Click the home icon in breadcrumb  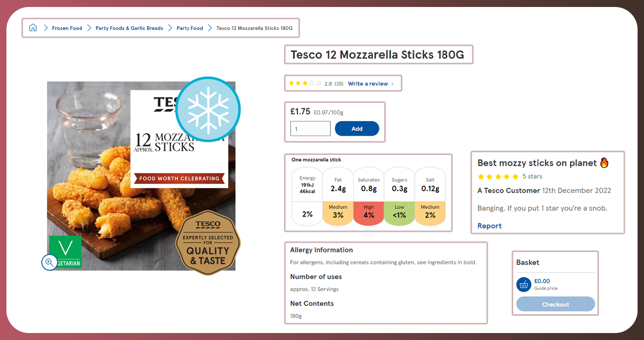click(33, 28)
